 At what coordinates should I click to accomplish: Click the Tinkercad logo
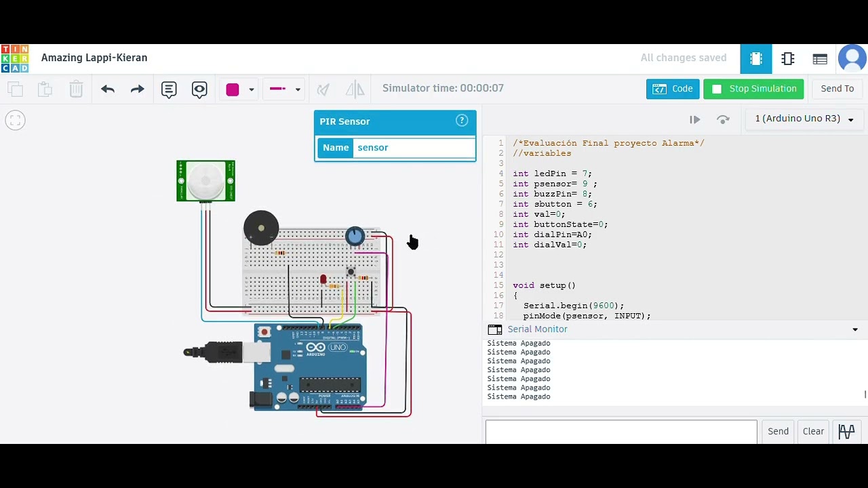(15, 59)
